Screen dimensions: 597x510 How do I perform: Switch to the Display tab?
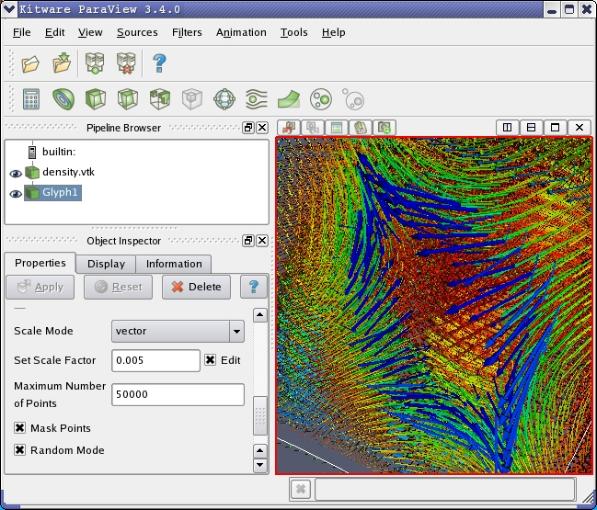tap(106, 264)
